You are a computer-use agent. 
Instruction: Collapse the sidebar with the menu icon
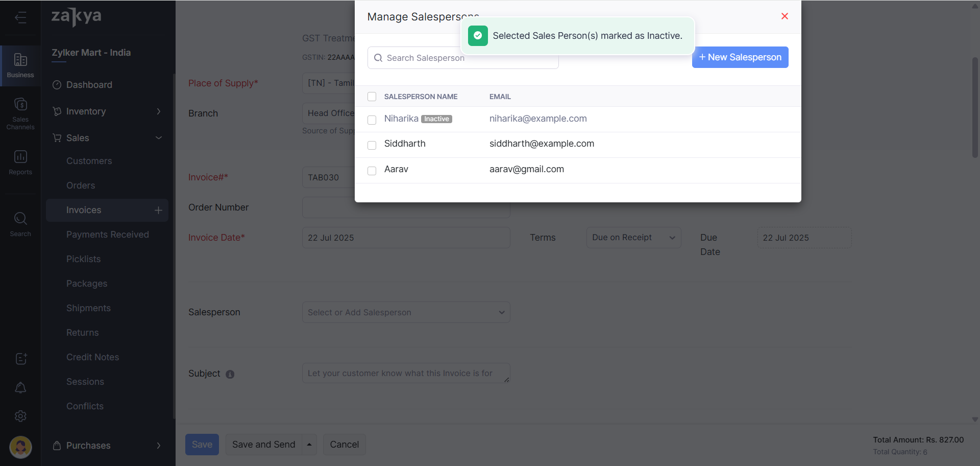(x=20, y=18)
